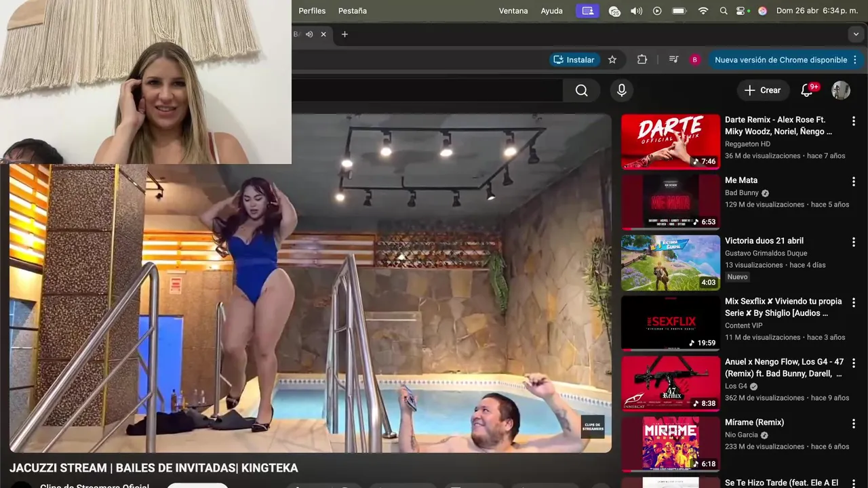Click Nueva versión de Chrome disponible
The image size is (868, 488).
(x=781, y=60)
